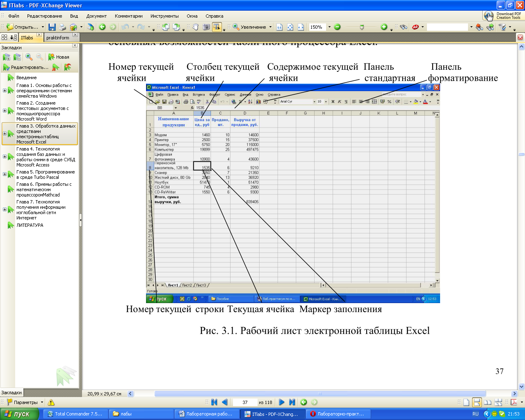Switch to continuous facing layout icon
Screen dimensions: 525x420
coord(498,402)
